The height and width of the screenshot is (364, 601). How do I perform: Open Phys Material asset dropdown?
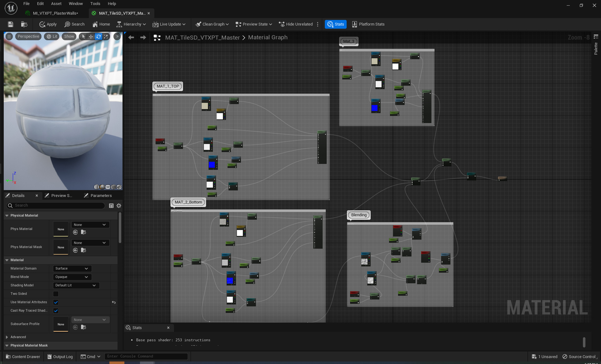90,225
